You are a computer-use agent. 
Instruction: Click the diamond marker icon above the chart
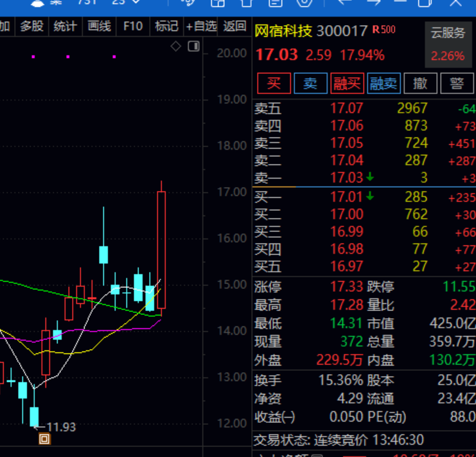[176, 46]
